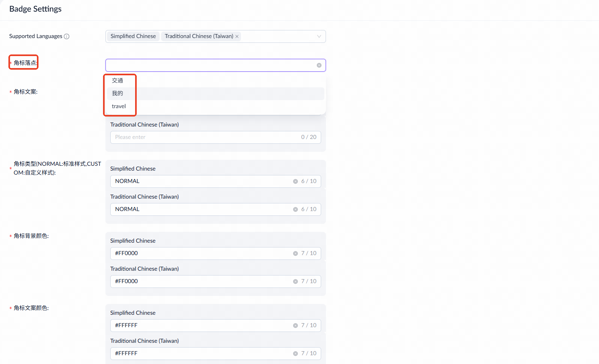This screenshot has height=364, width=599.
Task: Remove the Traditional Chinese (Taiwan) language tag
Action: (x=237, y=36)
